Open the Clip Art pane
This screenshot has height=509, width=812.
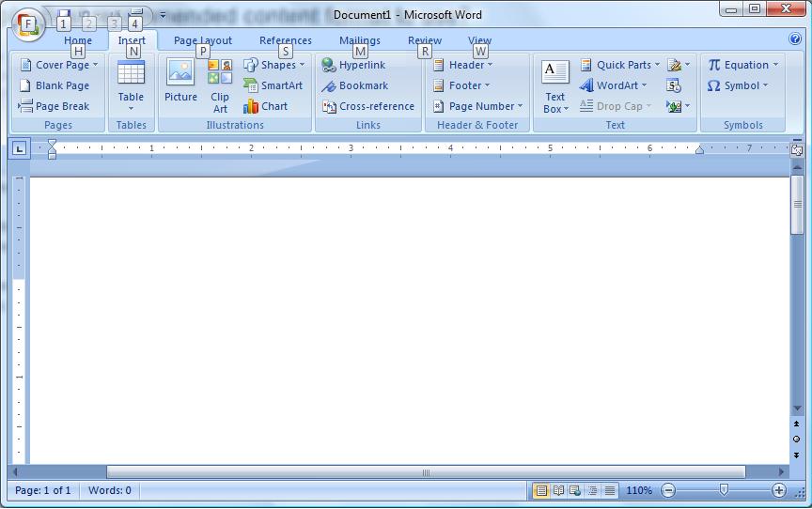tap(220, 85)
